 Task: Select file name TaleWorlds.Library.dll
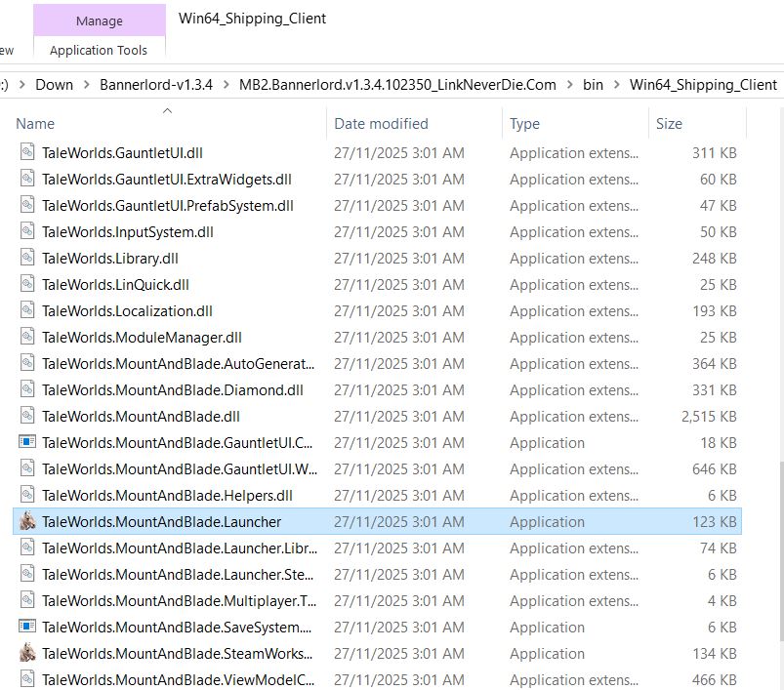coord(110,259)
